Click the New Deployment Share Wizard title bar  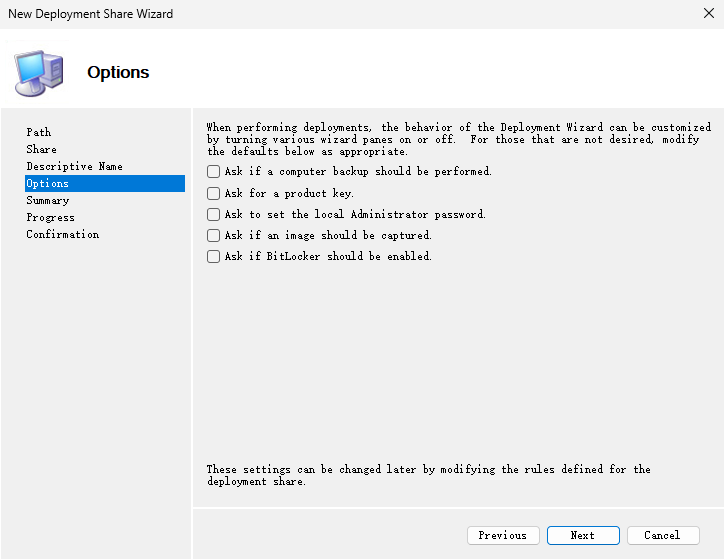(300, 14)
